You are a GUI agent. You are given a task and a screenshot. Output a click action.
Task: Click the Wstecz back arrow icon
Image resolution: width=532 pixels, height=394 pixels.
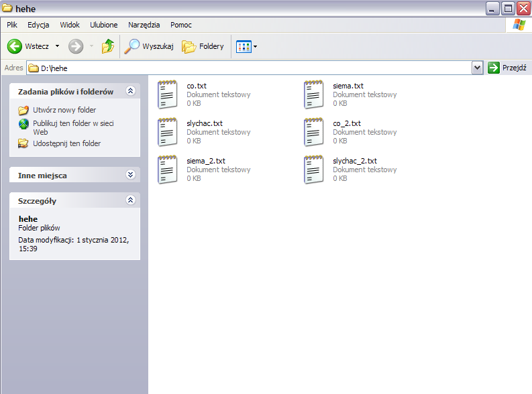pos(15,46)
